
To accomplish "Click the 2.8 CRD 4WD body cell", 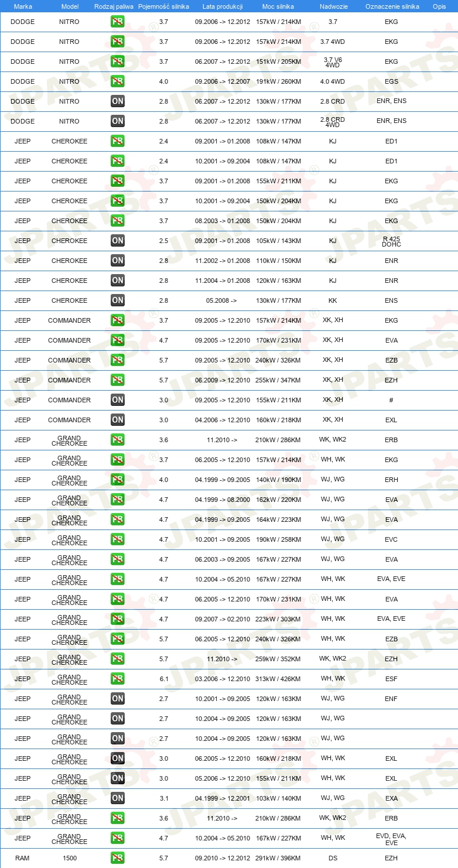I will [333, 122].
